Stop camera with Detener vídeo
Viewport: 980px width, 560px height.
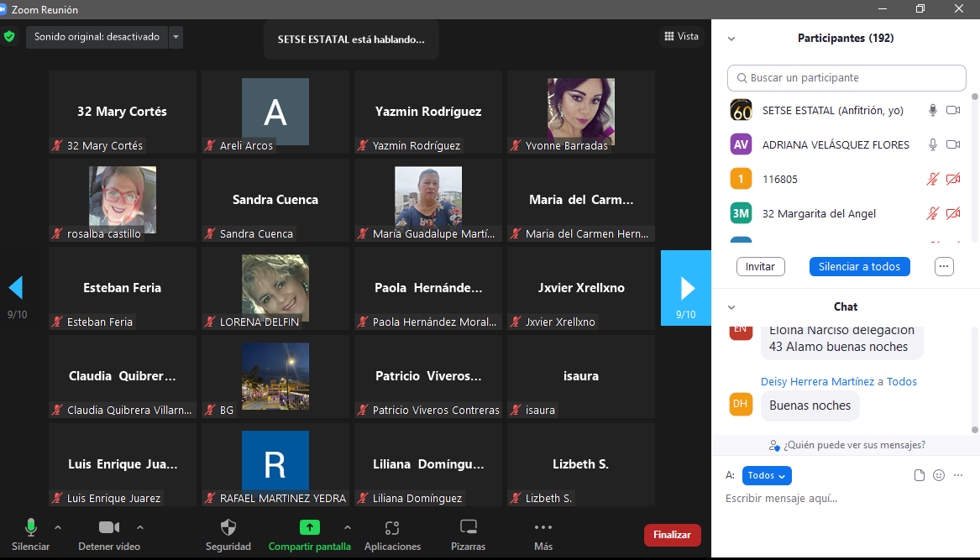click(x=109, y=528)
